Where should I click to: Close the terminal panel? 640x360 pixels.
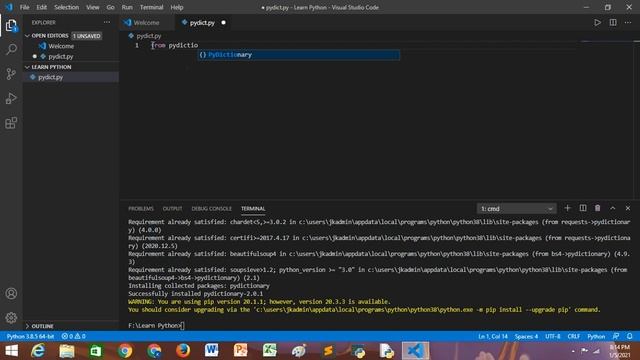point(628,208)
